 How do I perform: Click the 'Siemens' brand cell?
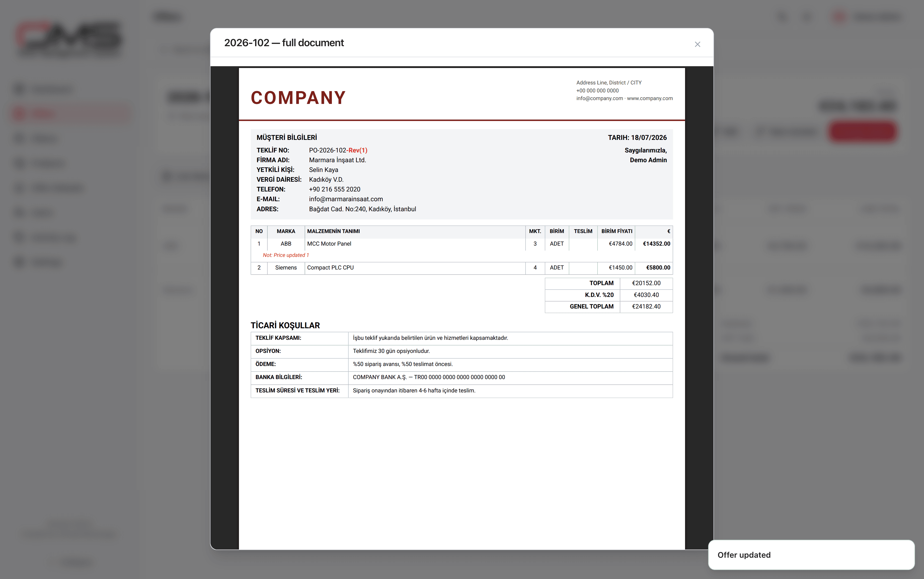286,268
